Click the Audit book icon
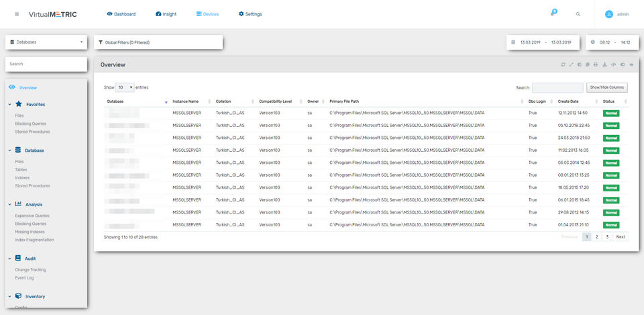 click(x=18, y=259)
